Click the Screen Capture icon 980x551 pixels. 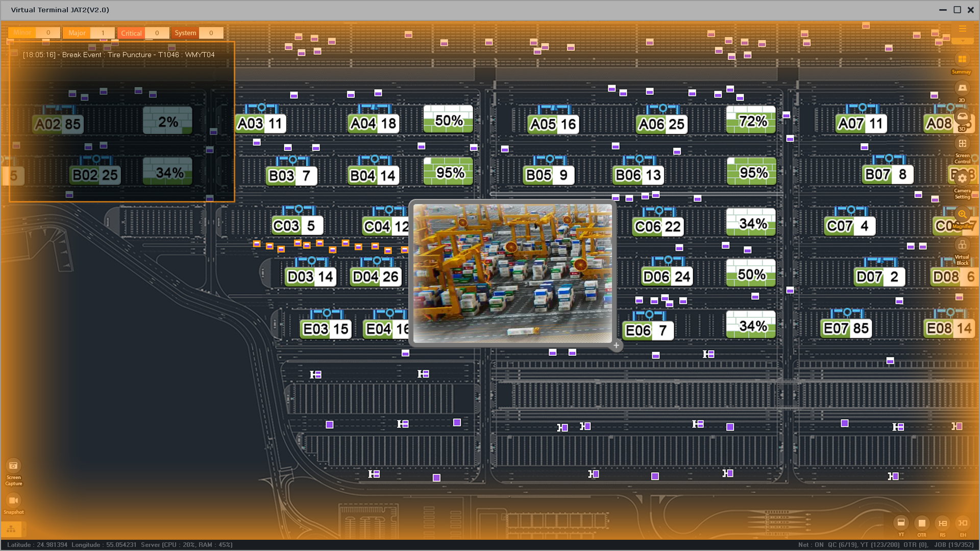point(13,466)
